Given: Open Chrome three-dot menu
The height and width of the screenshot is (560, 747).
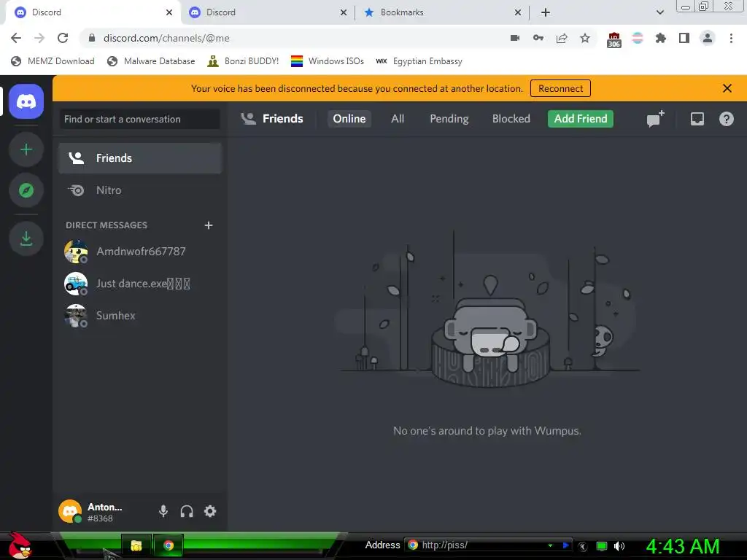Looking at the screenshot, I should [731, 38].
